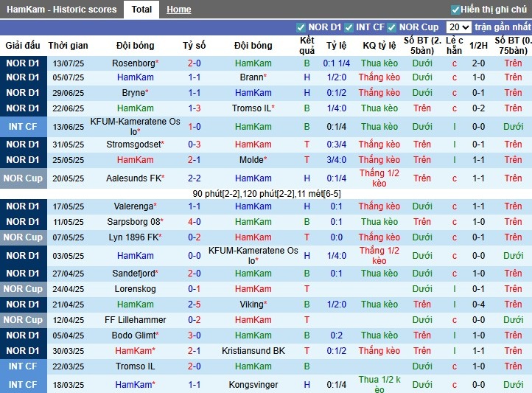Click Kristiansund BK team name
The width and height of the screenshot is (532, 393).
pyautogui.click(x=253, y=351)
